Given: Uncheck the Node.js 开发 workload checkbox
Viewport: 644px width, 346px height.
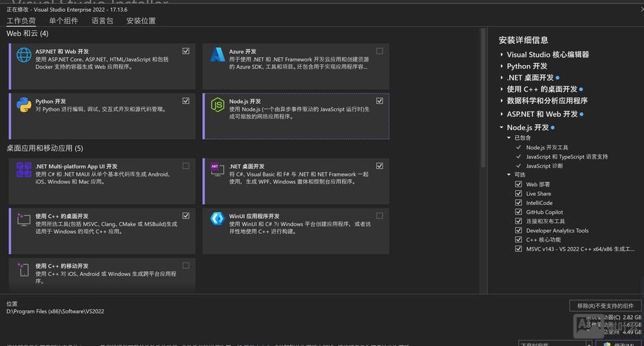Looking at the screenshot, I should (x=380, y=100).
